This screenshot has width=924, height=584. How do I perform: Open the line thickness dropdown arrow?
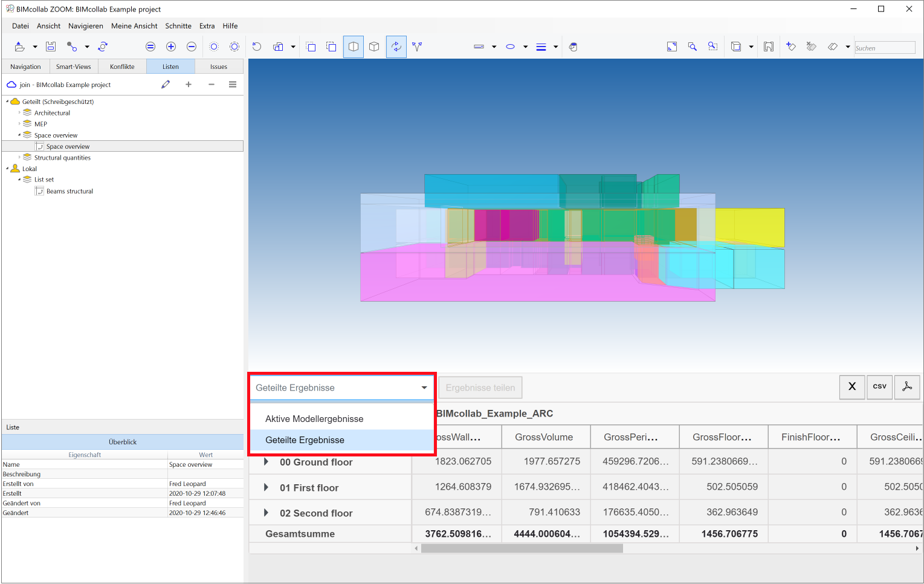555,47
